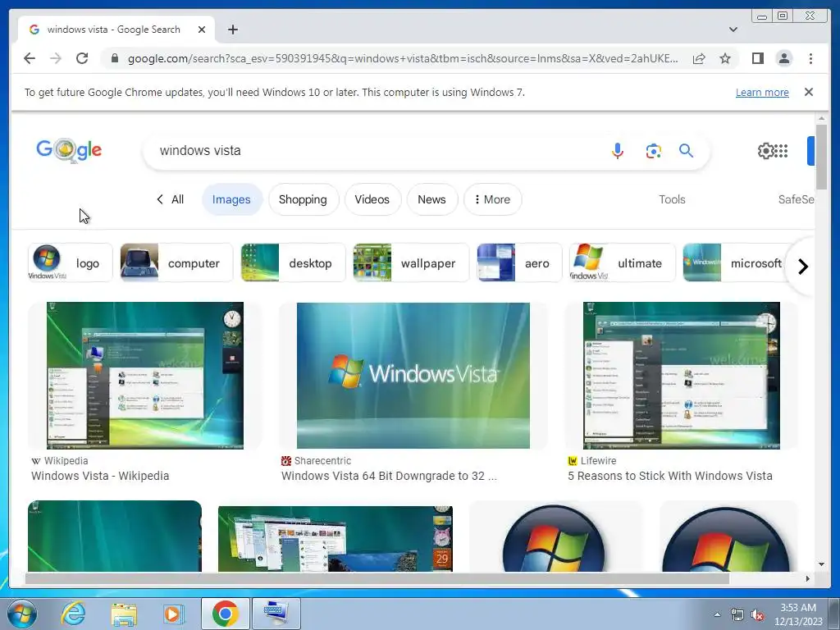Click the forward navigation arrow

(56, 58)
